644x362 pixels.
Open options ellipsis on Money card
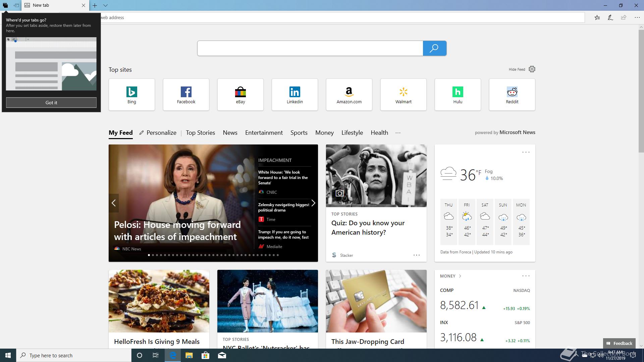click(x=526, y=276)
